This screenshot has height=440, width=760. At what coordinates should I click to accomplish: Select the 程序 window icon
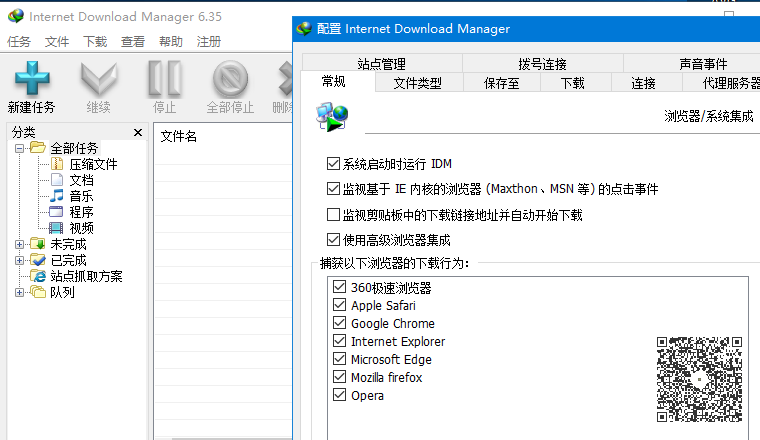click(56, 212)
